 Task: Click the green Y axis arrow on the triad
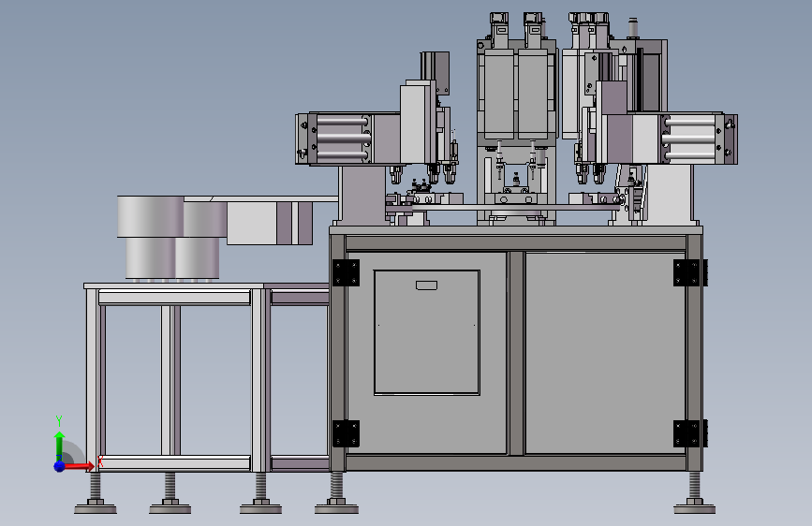click(x=60, y=446)
